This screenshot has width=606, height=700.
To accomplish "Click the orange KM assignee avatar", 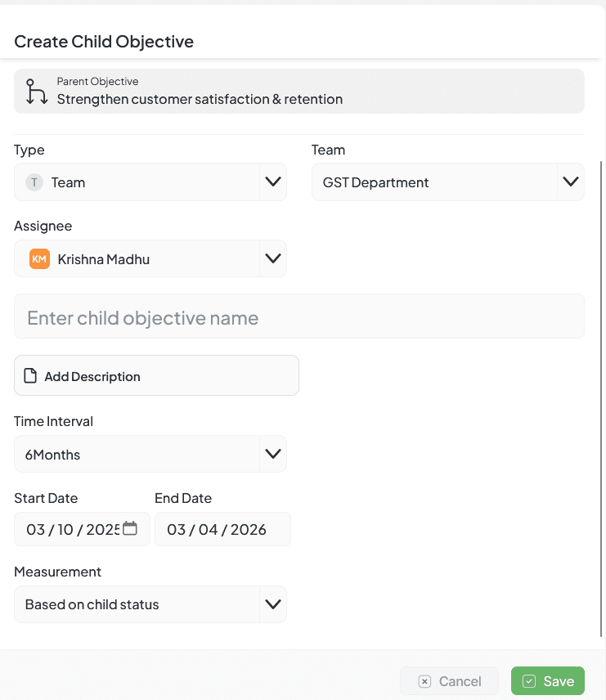I will (39, 259).
